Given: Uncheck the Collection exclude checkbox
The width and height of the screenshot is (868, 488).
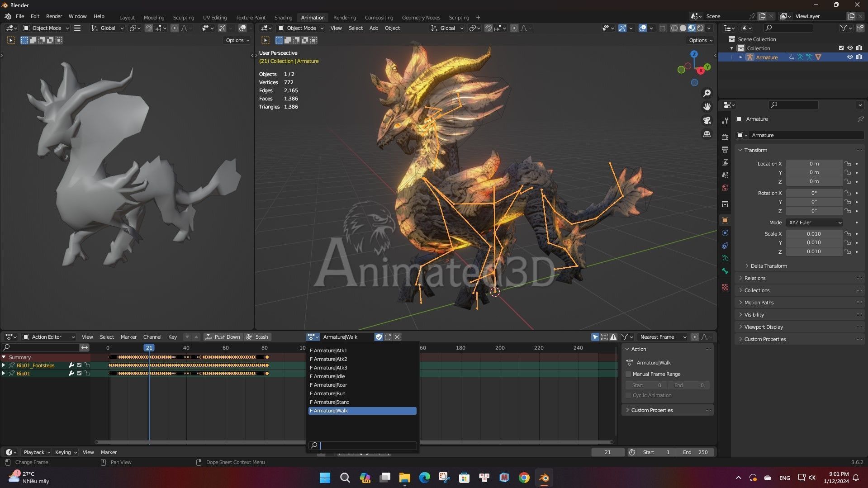Looking at the screenshot, I should coord(841,48).
